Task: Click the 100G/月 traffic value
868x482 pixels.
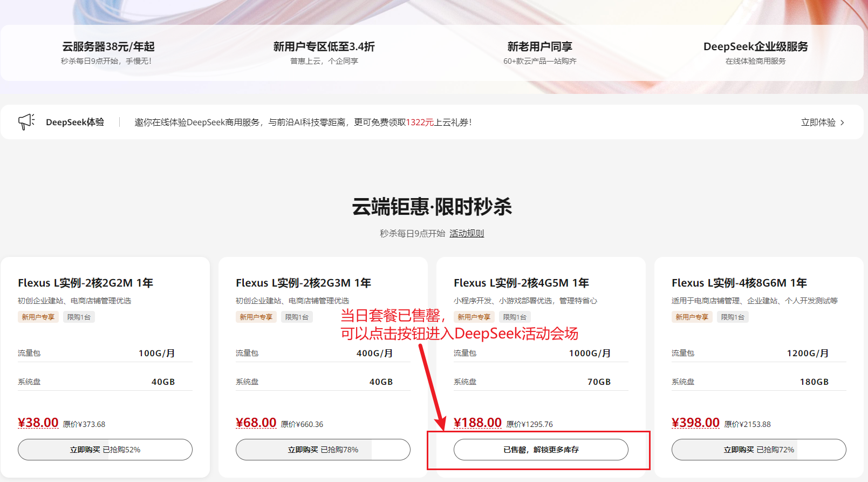Action: [157, 353]
